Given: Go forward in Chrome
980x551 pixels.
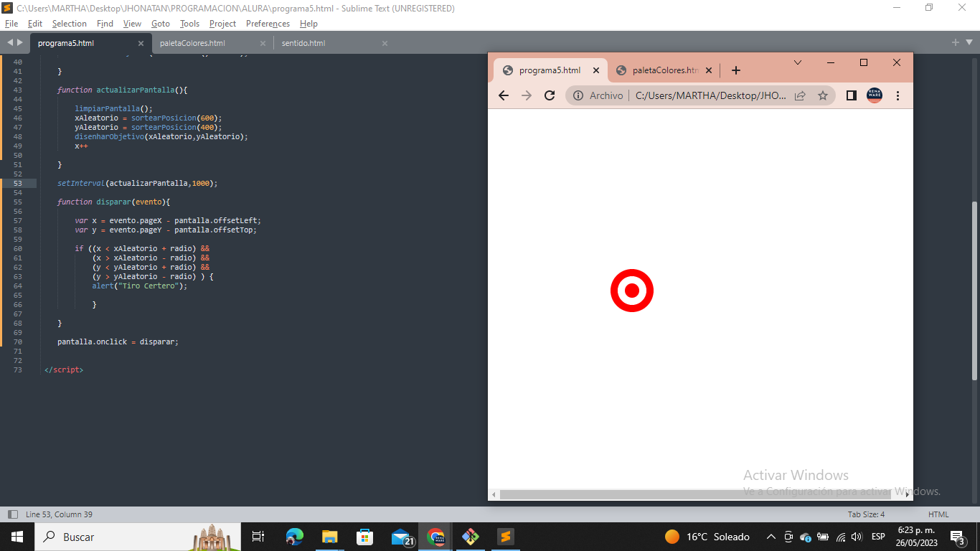Looking at the screenshot, I should click(x=527, y=95).
